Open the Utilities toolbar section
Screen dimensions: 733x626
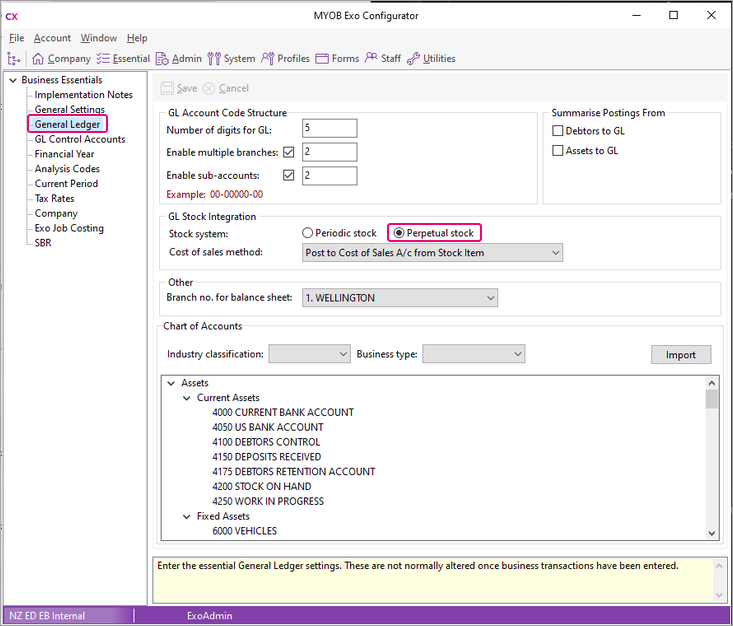430,59
